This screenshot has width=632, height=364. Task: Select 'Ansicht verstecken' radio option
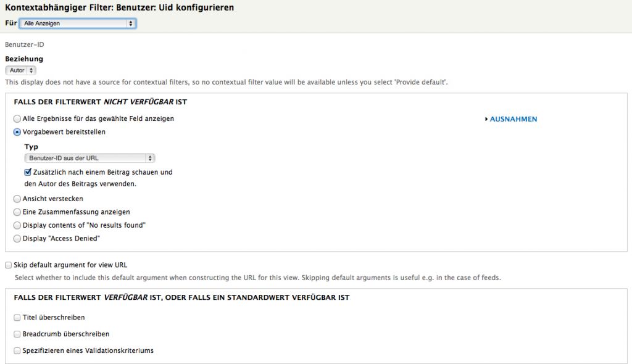coord(17,199)
